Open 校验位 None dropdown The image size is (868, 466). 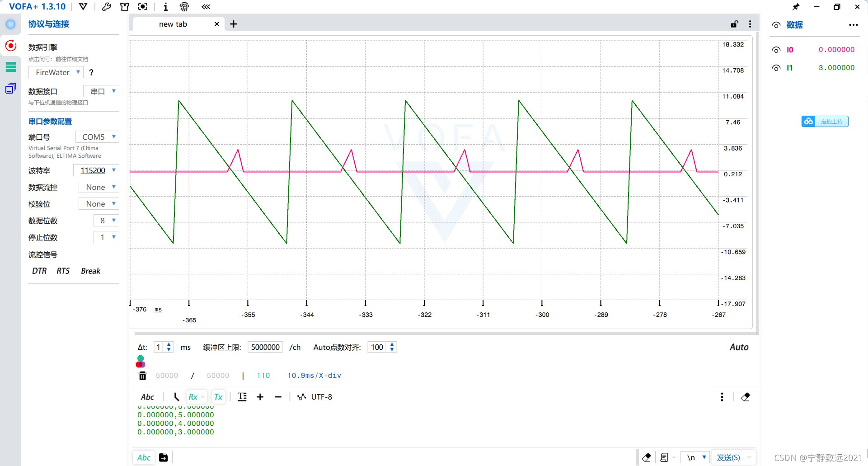point(99,204)
